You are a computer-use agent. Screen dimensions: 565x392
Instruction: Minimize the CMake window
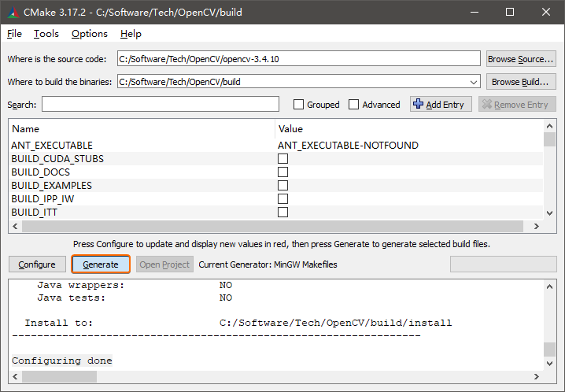coord(475,13)
